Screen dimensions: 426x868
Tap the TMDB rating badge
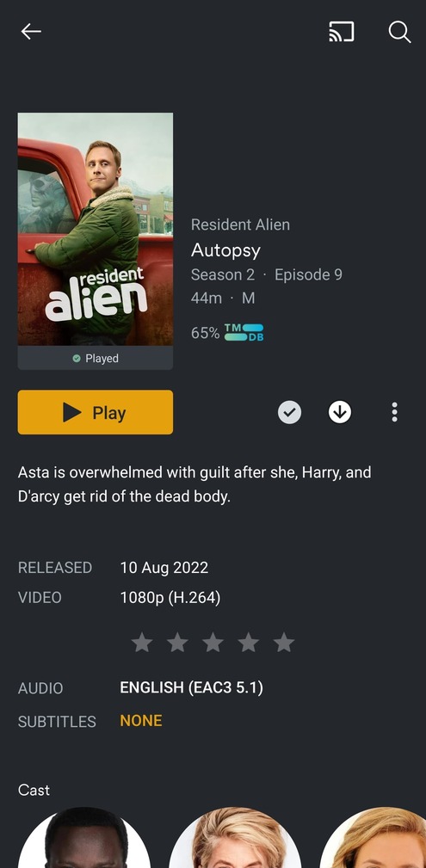point(244,333)
